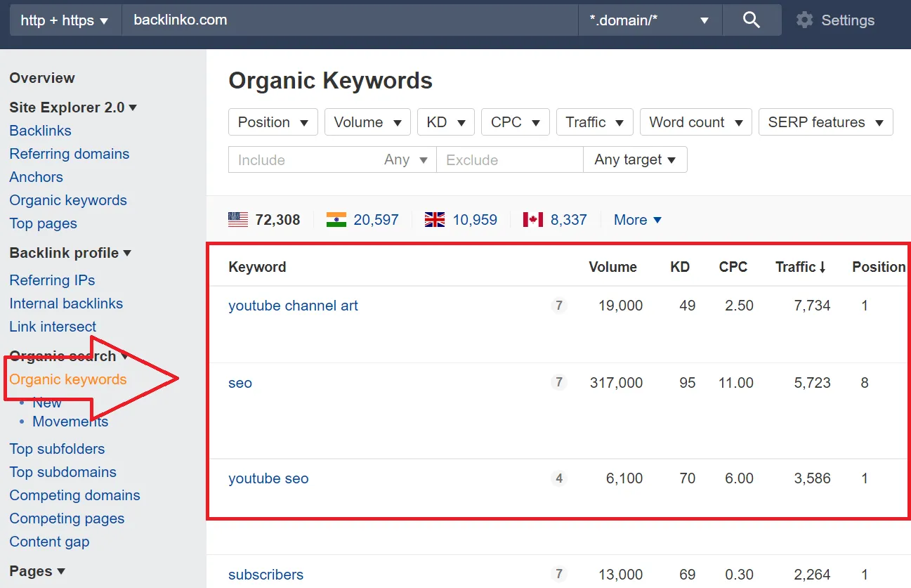Select the Canada flag icon
This screenshot has height=588, width=911.
[x=533, y=220]
